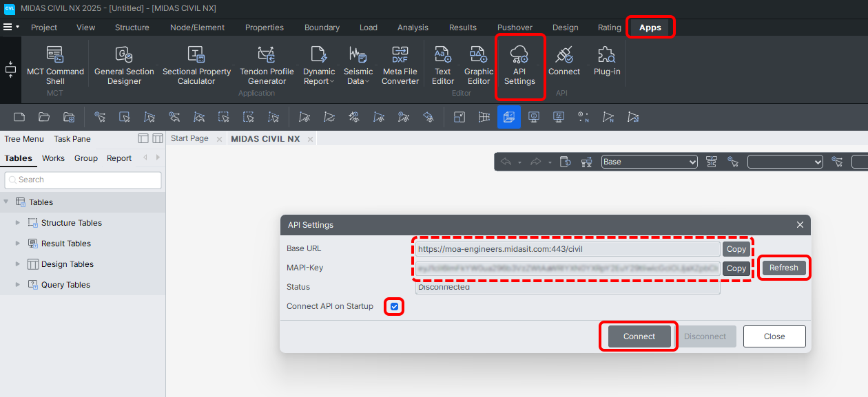Open the Structure ribbon tab
The width and height of the screenshot is (868, 397).
tap(132, 28)
